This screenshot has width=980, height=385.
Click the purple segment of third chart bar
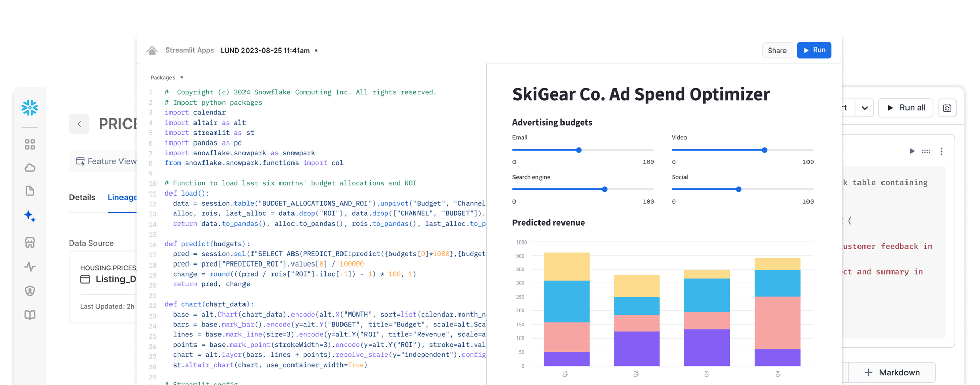click(707, 348)
